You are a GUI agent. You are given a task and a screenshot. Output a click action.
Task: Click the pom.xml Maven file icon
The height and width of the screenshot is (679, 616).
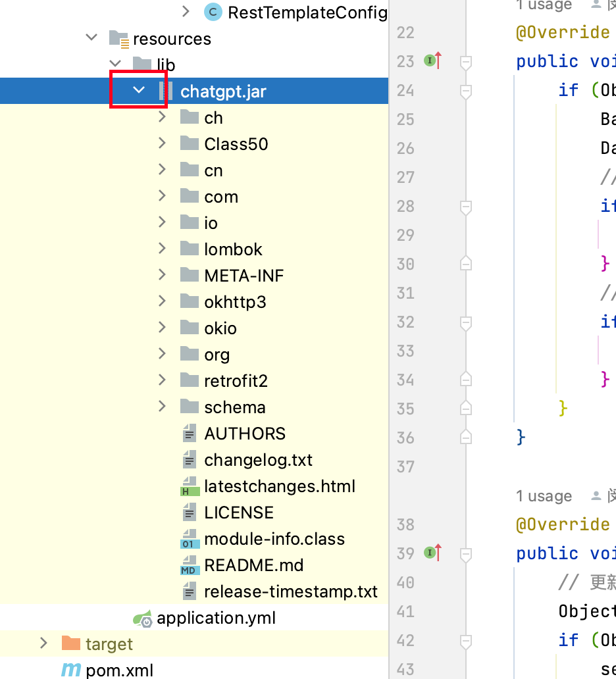[70, 670]
